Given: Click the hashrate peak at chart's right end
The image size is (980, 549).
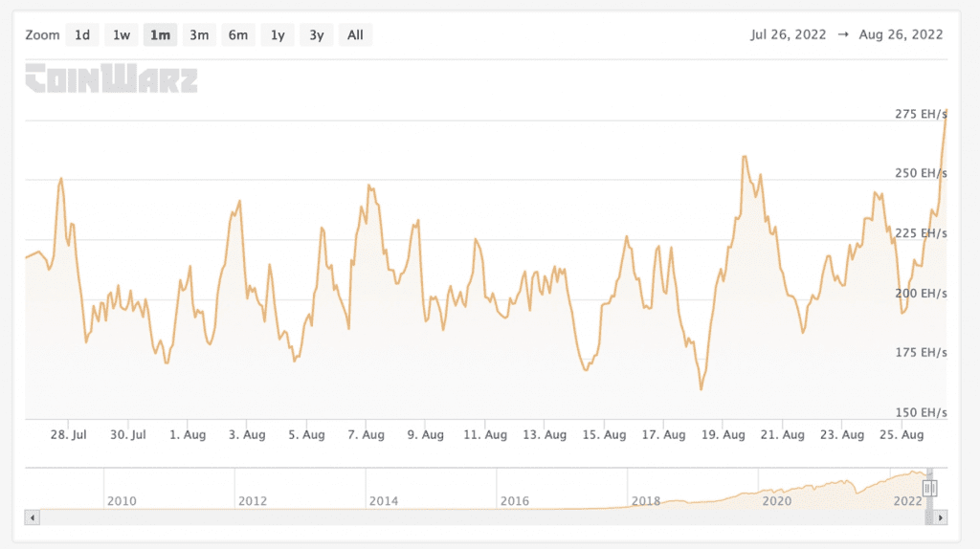Looking at the screenshot, I should click(x=946, y=113).
